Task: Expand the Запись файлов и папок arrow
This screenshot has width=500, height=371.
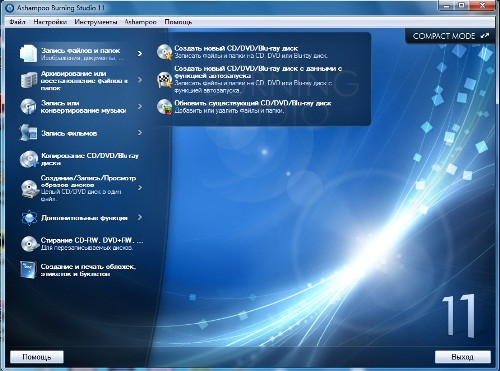Action: [140, 53]
